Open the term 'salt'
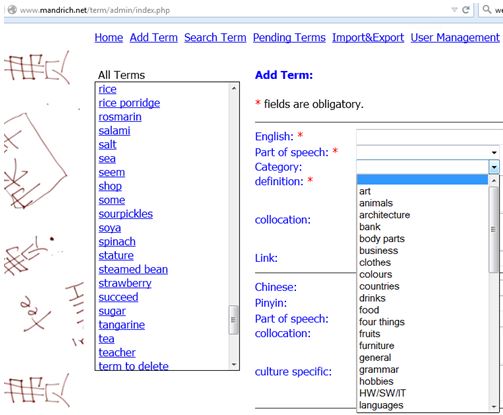This screenshot has height=415, width=503. click(107, 145)
